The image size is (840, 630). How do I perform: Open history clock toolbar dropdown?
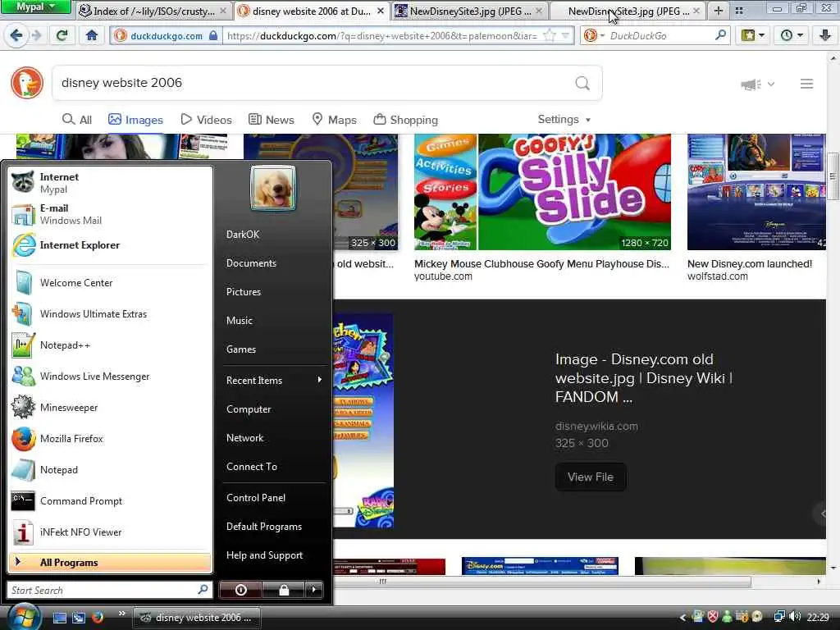792,35
